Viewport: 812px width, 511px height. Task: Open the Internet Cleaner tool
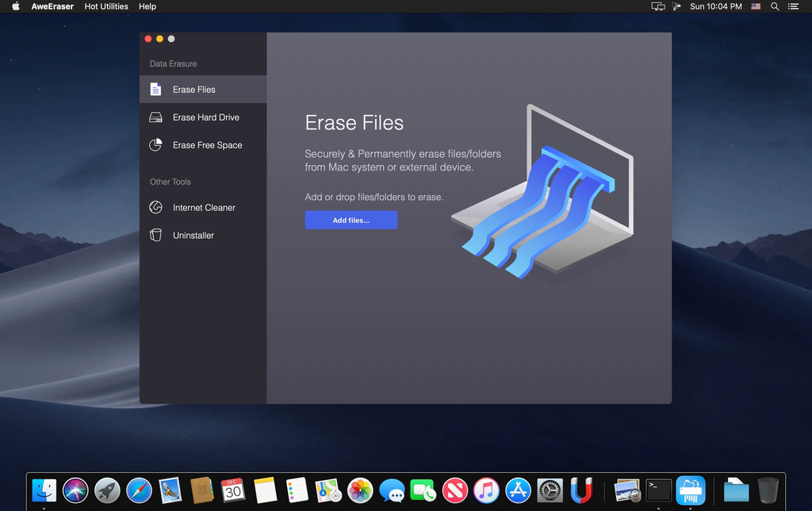203,207
